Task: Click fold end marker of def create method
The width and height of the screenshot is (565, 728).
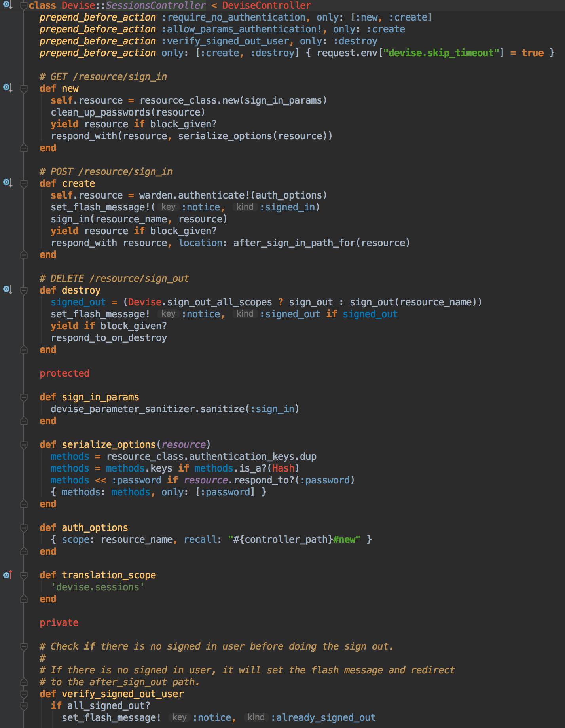Action: 24,255
